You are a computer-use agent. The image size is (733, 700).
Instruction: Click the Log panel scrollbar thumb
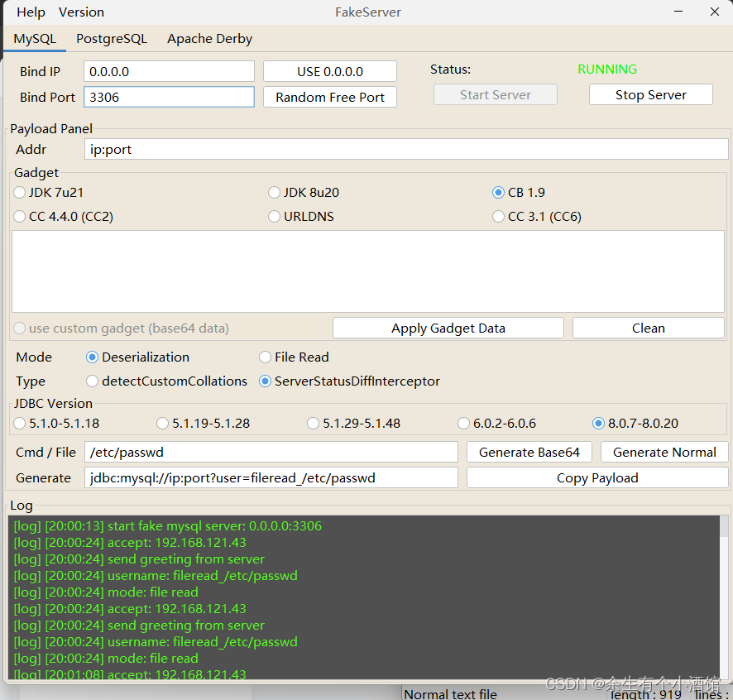tap(724, 526)
